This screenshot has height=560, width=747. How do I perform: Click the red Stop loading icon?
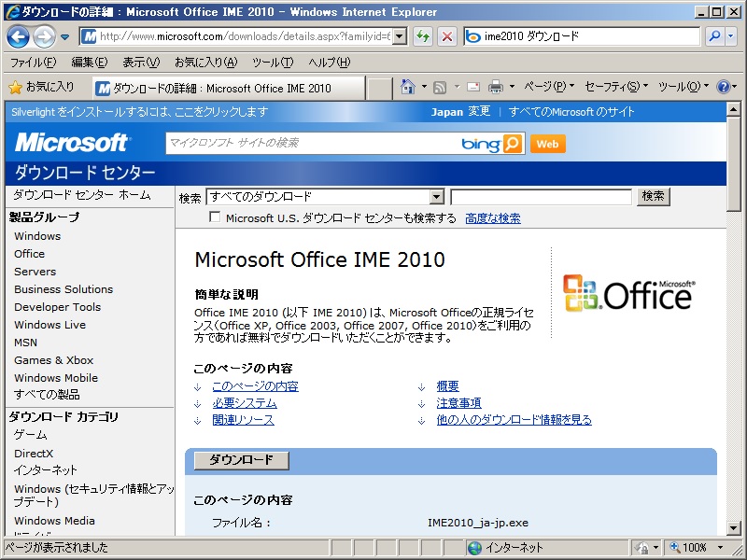[x=446, y=36]
